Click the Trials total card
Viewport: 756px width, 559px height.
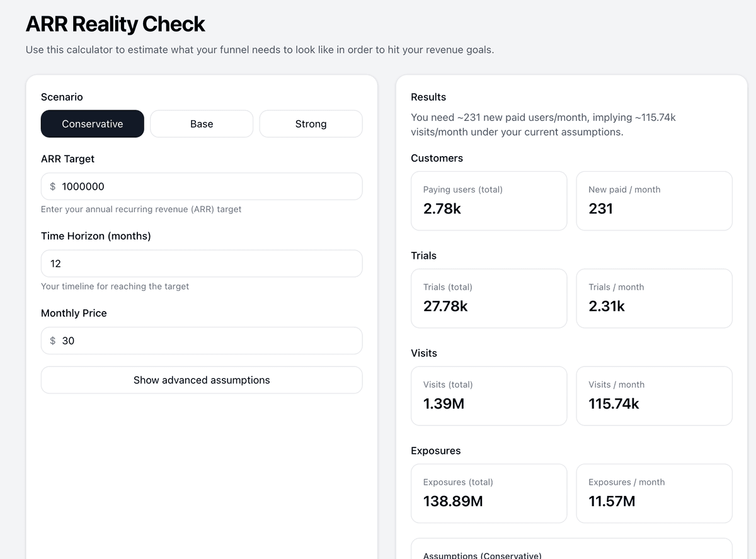click(489, 298)
